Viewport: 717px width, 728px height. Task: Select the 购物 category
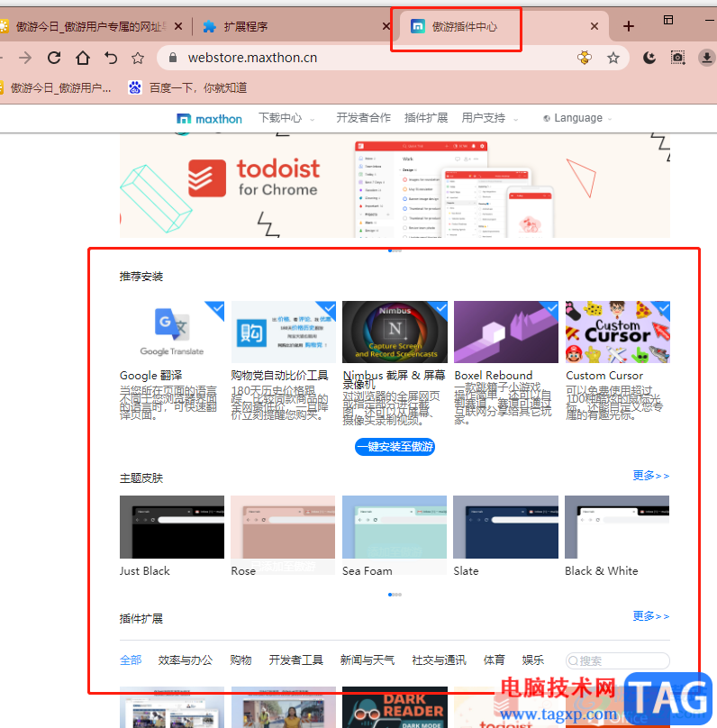pyautogui.click(x=241, y=660)
